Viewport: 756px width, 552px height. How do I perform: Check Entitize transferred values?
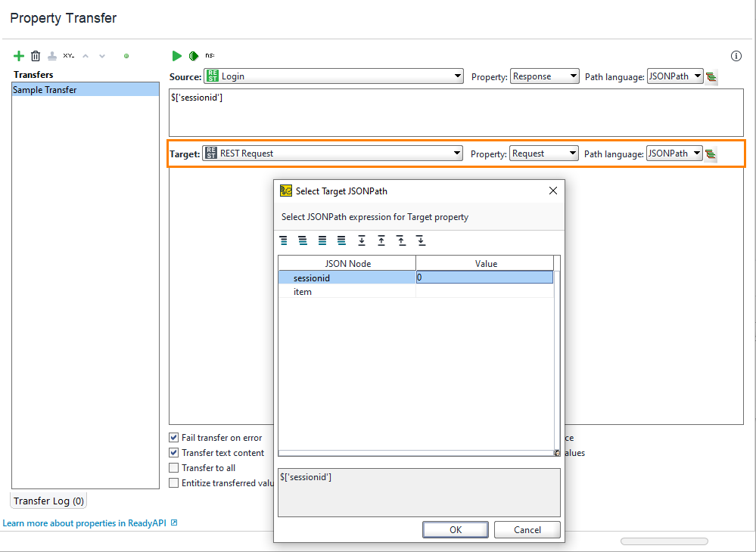173,482
